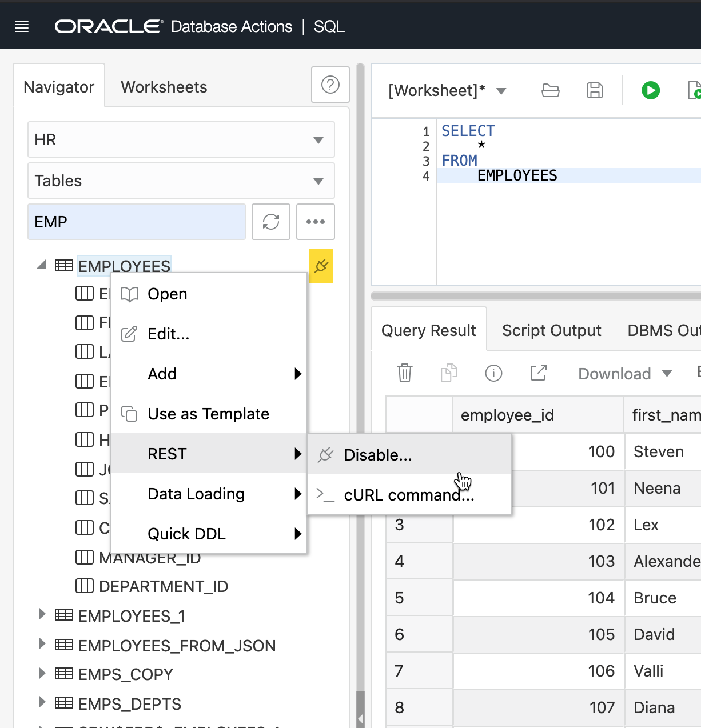Click the open worksheet folder icon

(551, 90)
